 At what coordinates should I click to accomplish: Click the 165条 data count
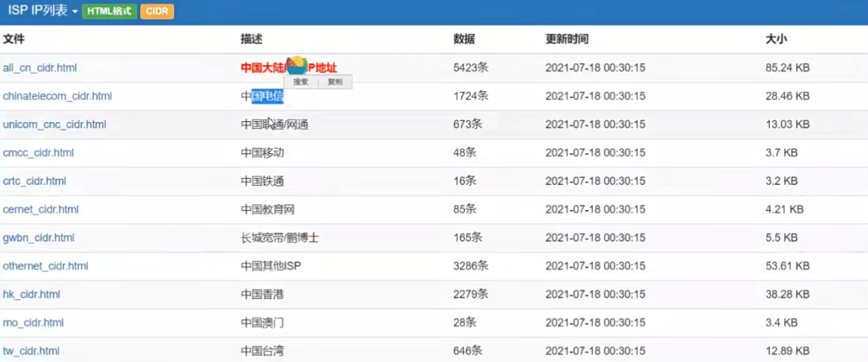coord(468,238)
